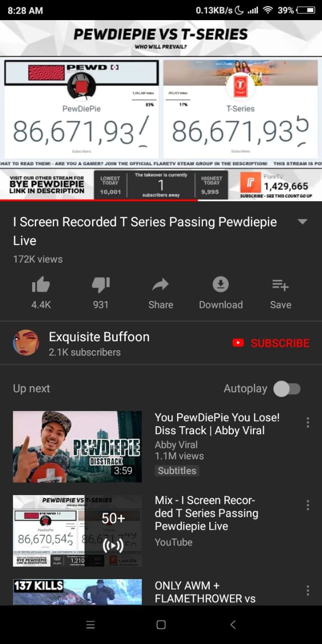The image size is (322, 644).
Task: Click the red video progress bar
Action: point(99,200)
